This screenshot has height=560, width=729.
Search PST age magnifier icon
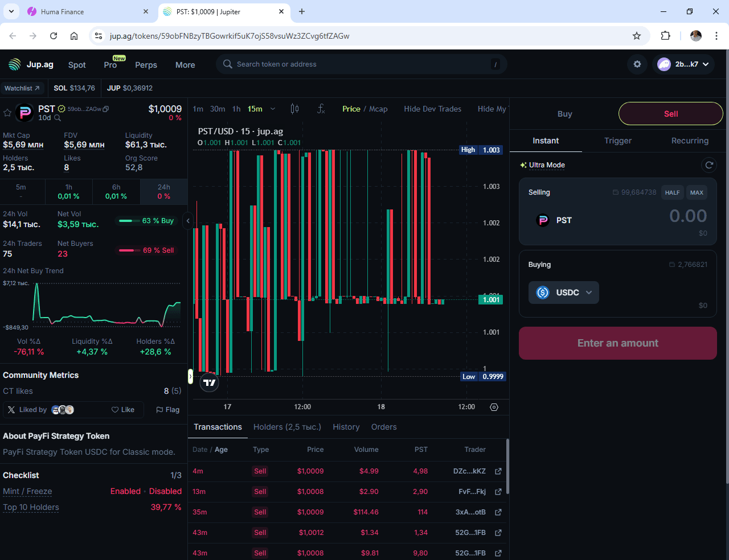click(58, 118)
